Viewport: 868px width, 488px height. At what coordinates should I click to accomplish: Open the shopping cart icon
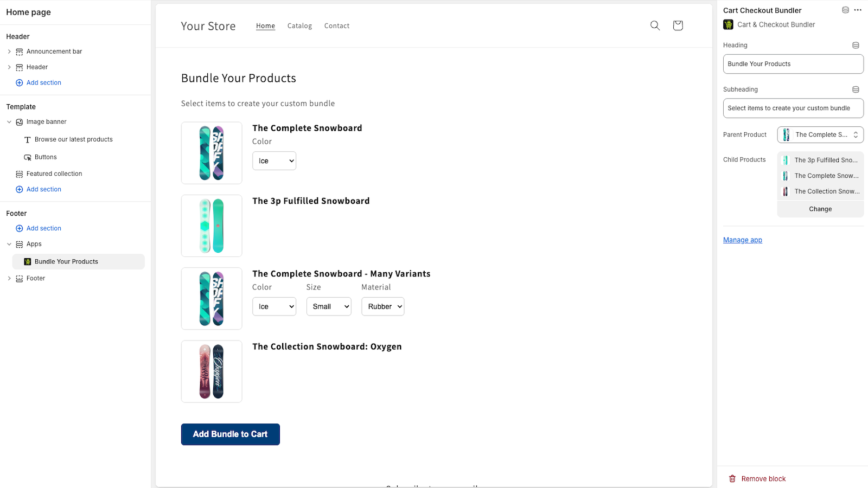(x=678, y=25)
